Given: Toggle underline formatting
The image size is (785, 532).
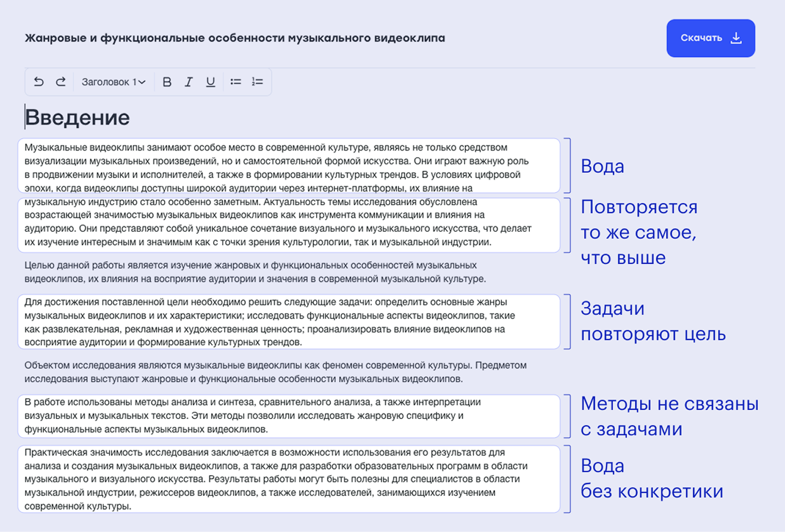Looking at the screenshot, I should [210, 82].
